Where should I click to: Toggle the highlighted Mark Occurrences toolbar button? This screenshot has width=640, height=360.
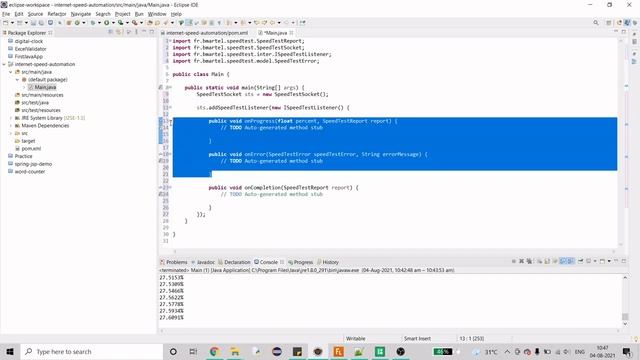tap(188, 23)
